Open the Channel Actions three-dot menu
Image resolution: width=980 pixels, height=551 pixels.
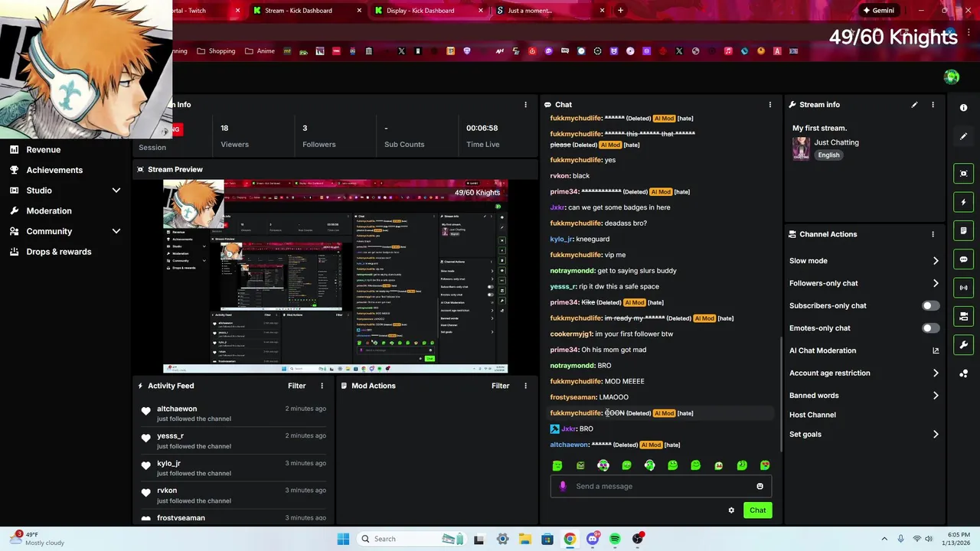pos(933,234)
